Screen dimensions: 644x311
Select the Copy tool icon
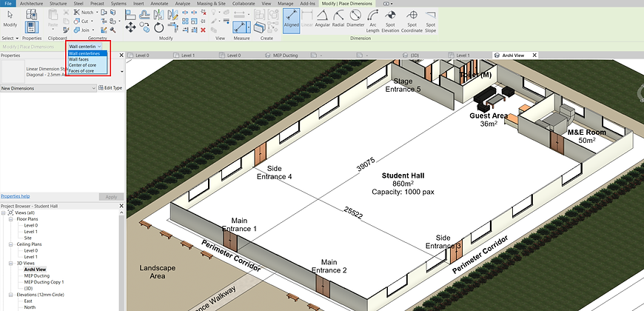pos(144,27)
